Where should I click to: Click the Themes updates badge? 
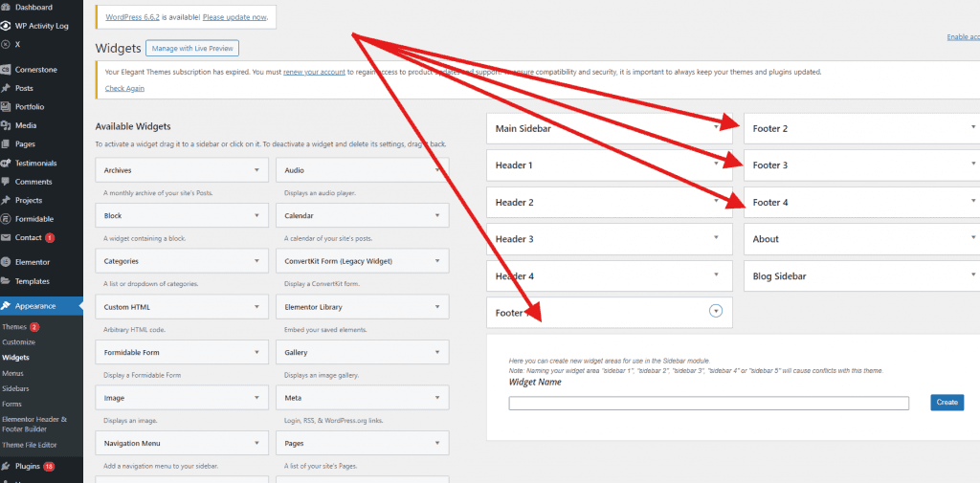click(x=34, y=327)
